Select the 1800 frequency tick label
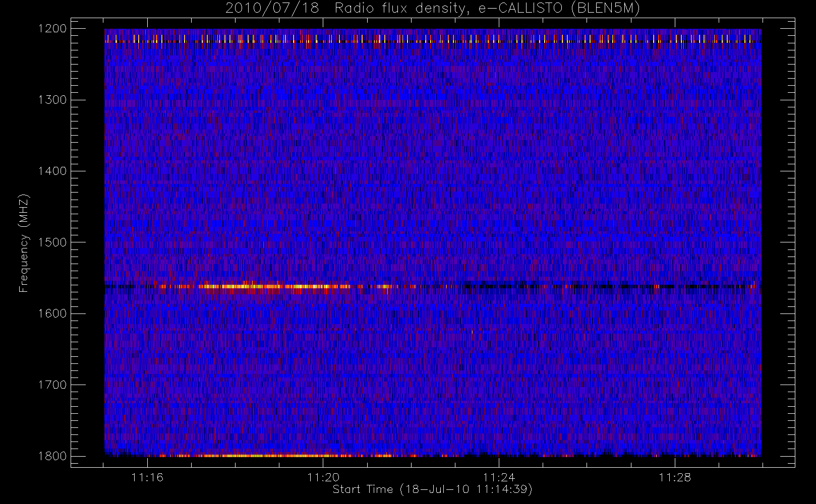Image resolution: width=816 pixels, height=504 pixels. [52, 456]
